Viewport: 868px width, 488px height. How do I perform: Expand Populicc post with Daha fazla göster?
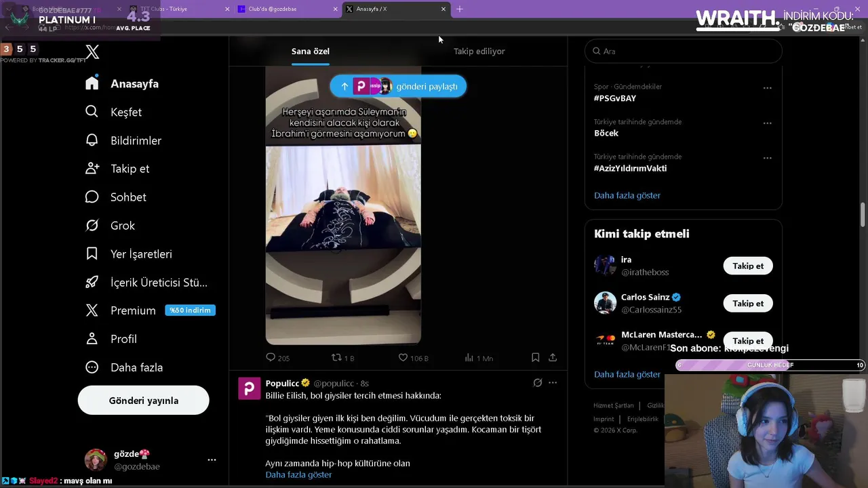pyautogui.click(x=298, y=474)
